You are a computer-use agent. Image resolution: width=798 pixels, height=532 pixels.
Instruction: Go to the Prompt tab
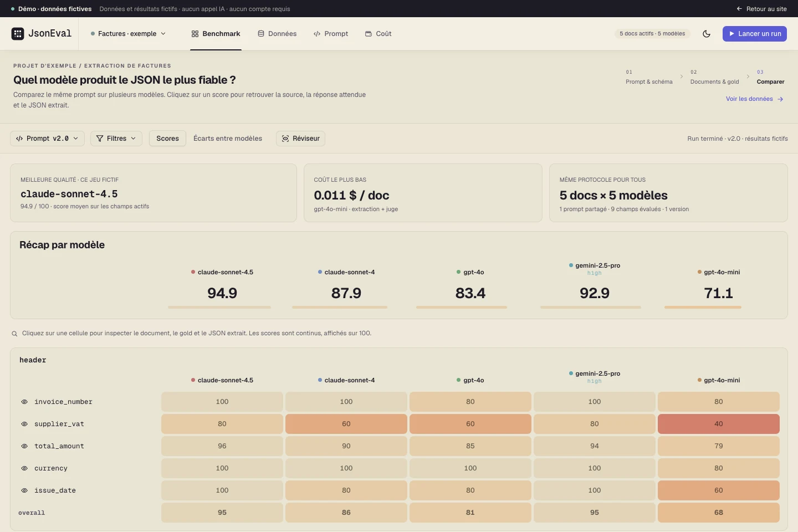(x=331, y=34)
